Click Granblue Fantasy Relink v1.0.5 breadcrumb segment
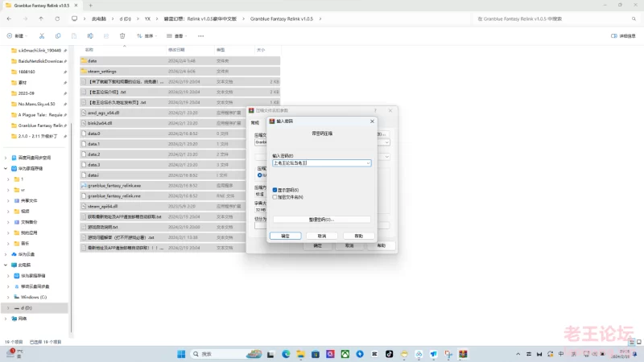Screen dimensions: 644x362 (x=281, y=19)
